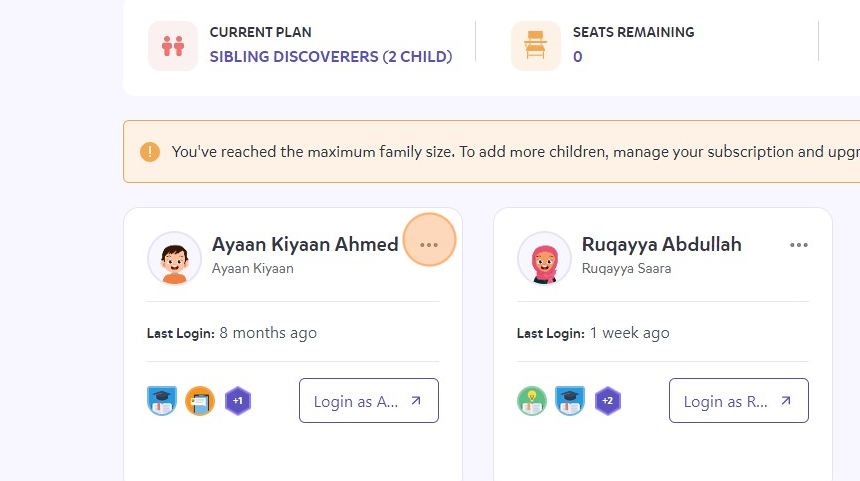Click the current plan children icon
The width and height of the screenshot is (860, 481).
coord(173,46)
